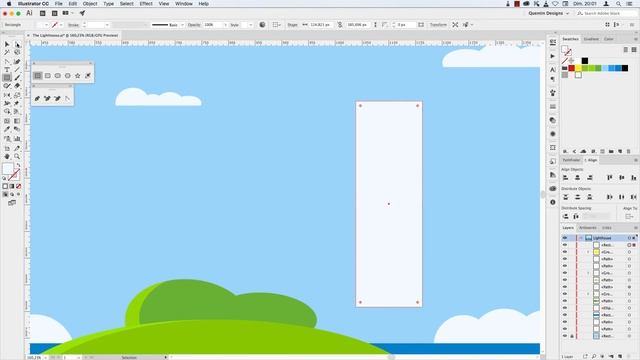Switch to the Pathfinder tab

click(x=571, y=160)
